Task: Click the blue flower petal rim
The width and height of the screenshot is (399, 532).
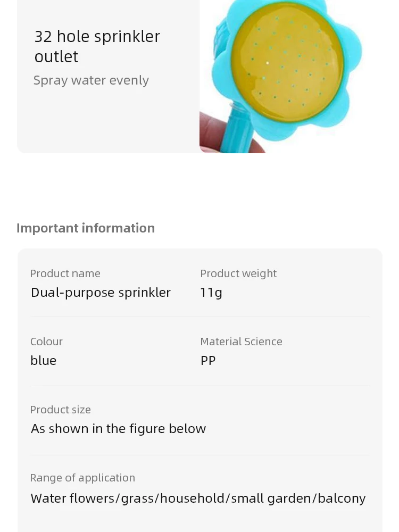Action: (353, 51)
